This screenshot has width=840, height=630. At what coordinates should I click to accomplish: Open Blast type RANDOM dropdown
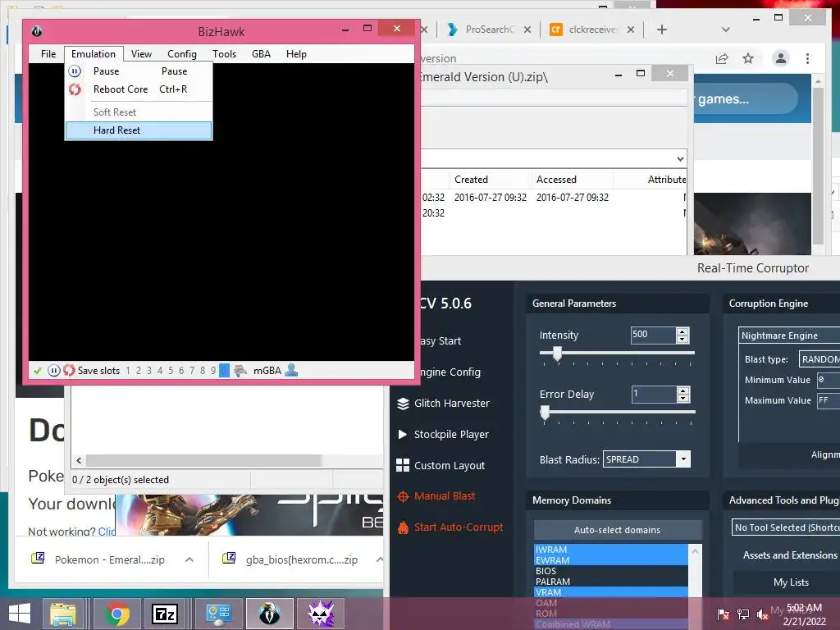point(819,359)
